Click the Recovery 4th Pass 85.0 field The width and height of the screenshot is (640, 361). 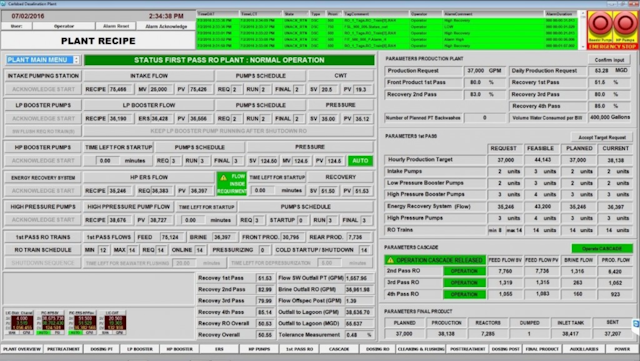pyautogui.click(x=610, y=106)
